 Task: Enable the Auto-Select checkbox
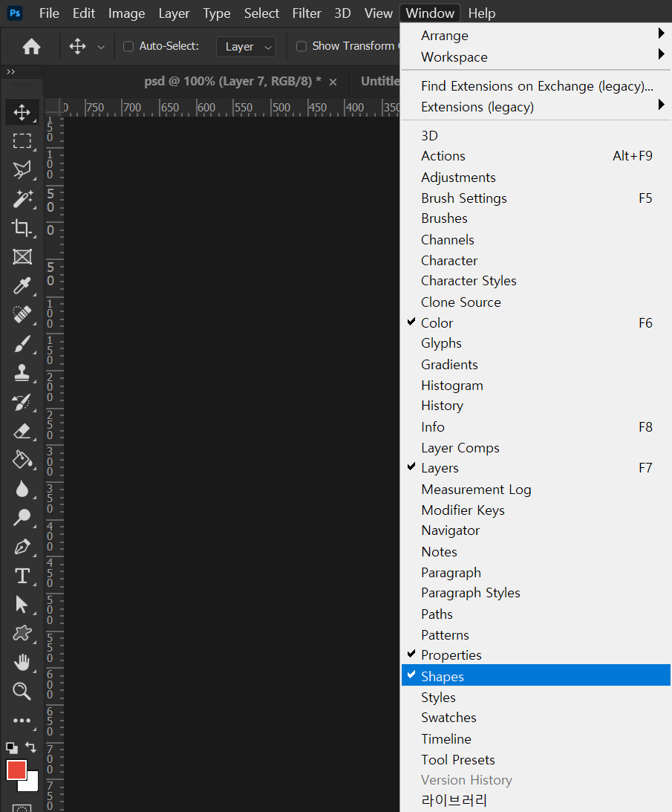pyautogui.click(x=128, y=47)
